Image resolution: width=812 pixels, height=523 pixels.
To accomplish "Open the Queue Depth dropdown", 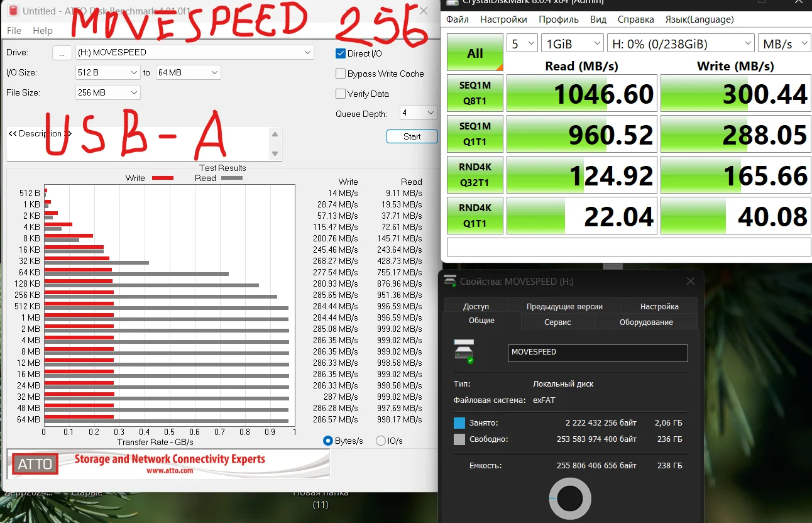I will (418, 113).
